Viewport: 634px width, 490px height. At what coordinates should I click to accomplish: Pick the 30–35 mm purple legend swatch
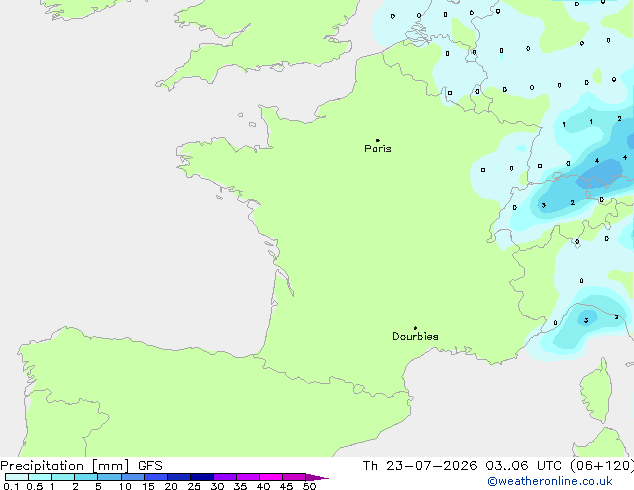tap(225, 477)
